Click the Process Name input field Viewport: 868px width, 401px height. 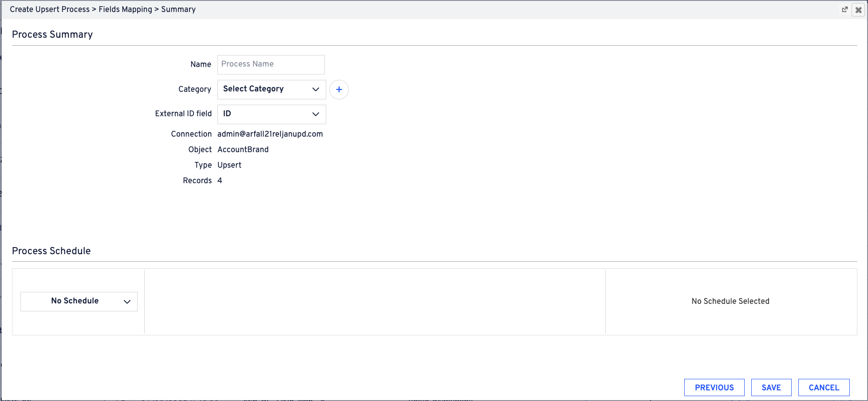pos(271,64)
